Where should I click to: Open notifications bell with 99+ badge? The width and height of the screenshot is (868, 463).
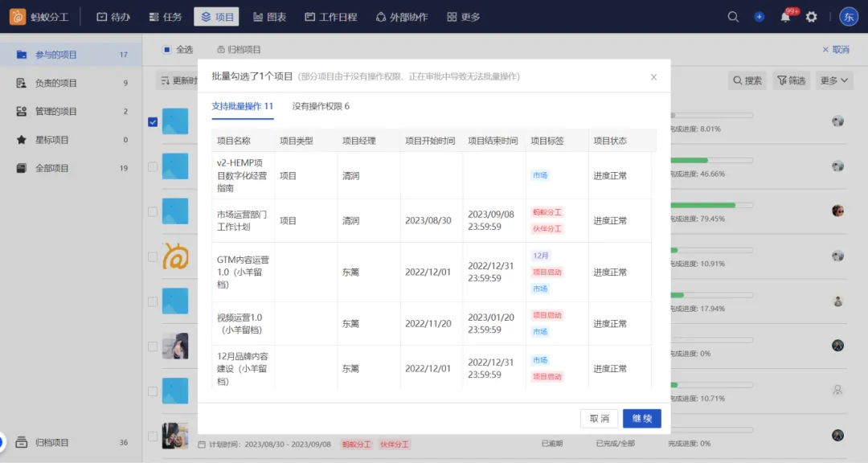pos(785,17)
